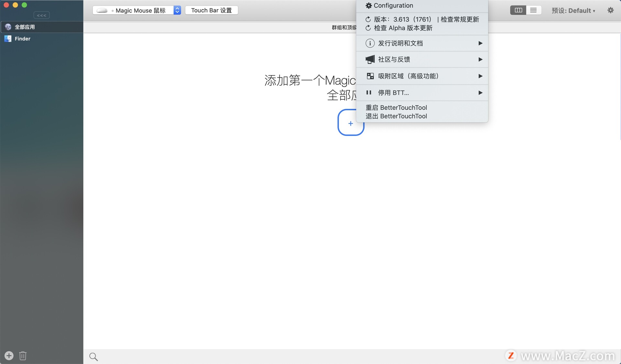Viewport: 621px width, 364px height.
Task: Click the Magic Mouse device icon
Action: [102, 10]
